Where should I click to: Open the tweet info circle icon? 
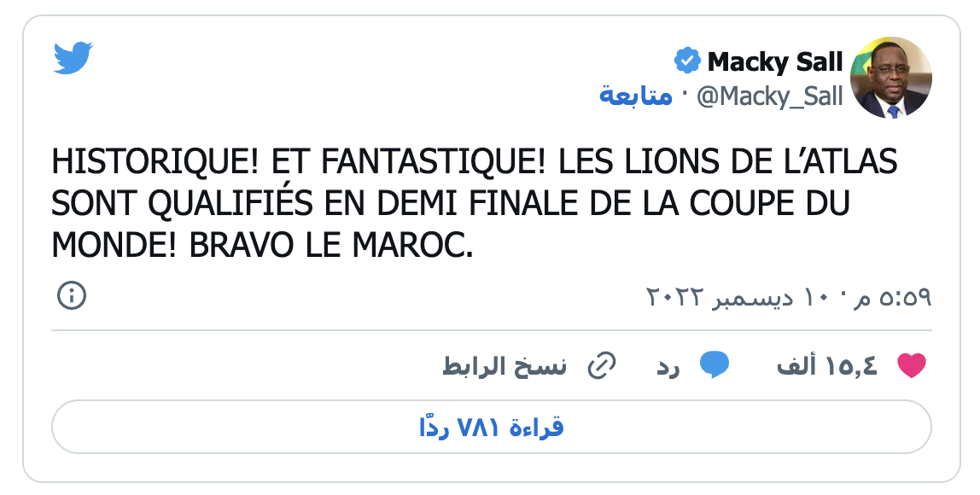coord(72,295)
